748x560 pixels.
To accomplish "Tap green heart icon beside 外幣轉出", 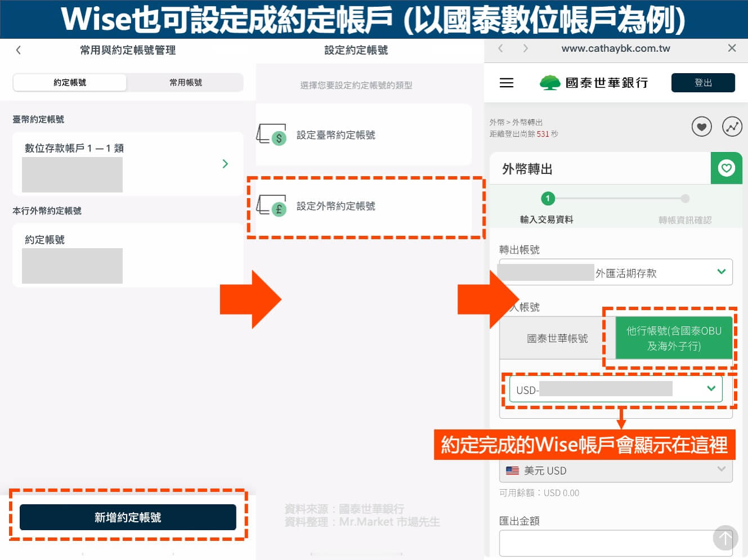I will click(x=727, y=168).
